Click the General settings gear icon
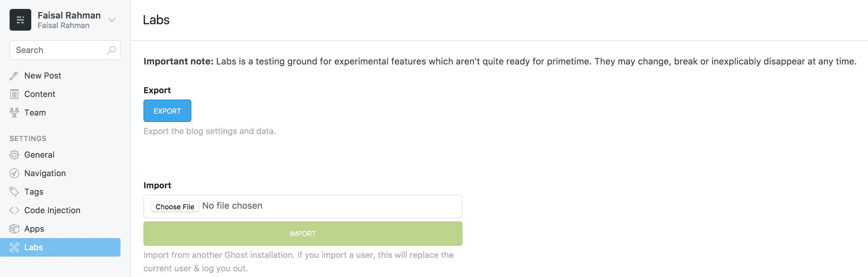Viewport: 868px width, 277px height. click(14, 155)
